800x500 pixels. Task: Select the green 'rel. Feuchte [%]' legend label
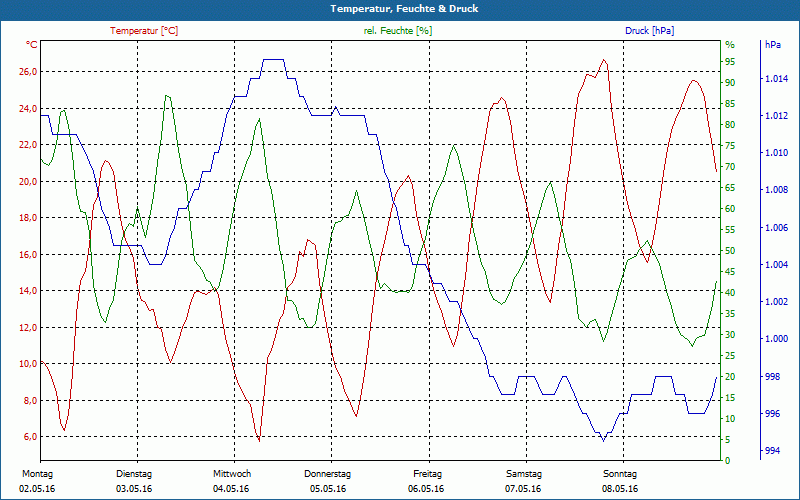tap(398, 31)
